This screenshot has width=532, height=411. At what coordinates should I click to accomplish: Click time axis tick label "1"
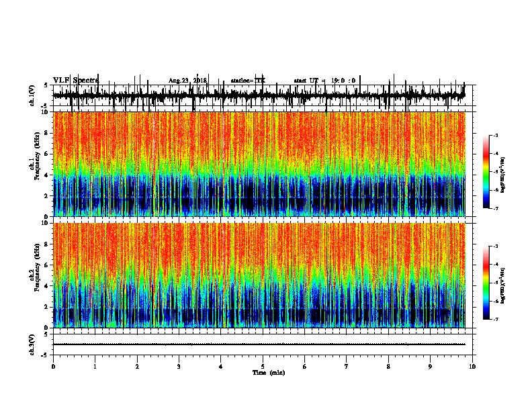(95, 367)
